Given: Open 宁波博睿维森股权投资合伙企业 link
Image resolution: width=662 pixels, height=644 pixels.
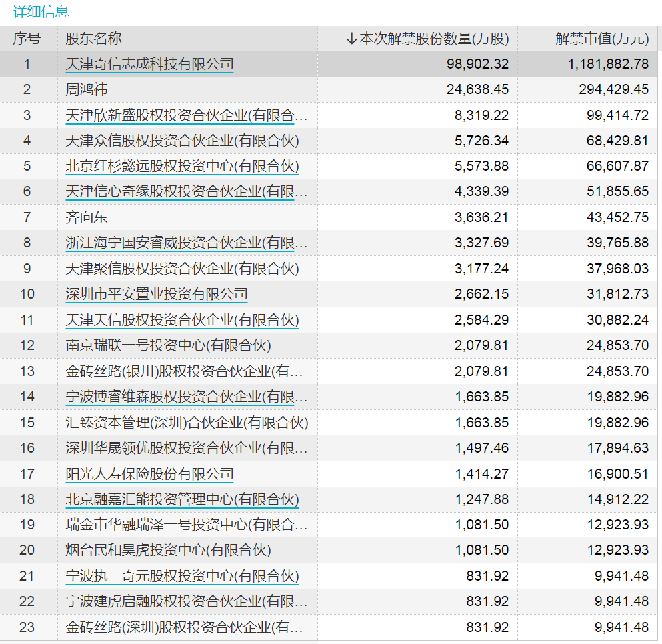Looking at the screenshot, I should (186, 397).
